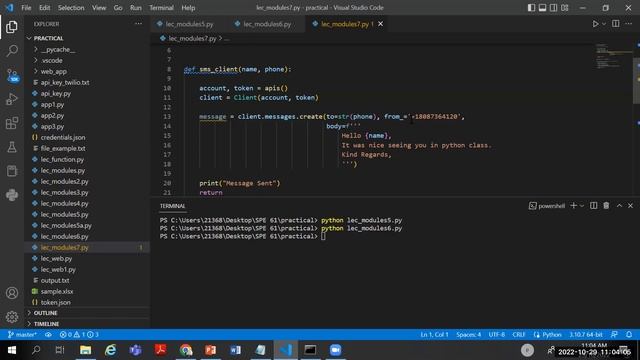Screen dimensions: 640x360
Task: Open Run and Debug view
Action: [12, 99]
